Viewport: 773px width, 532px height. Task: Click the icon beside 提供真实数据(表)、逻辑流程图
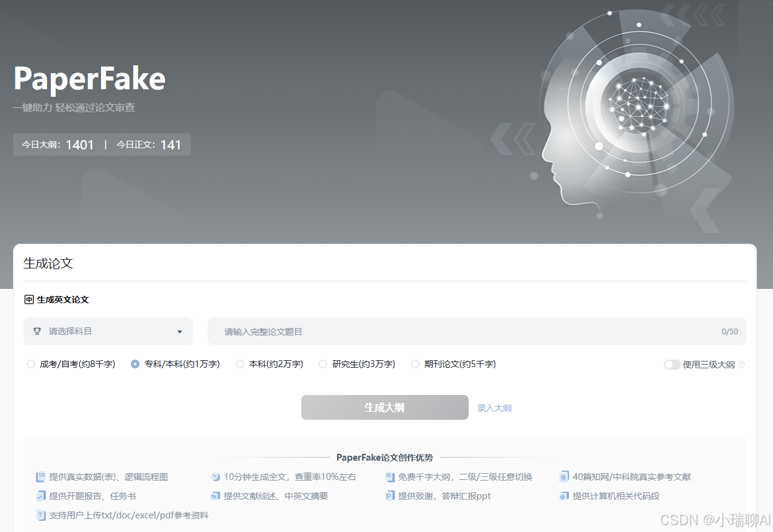point(41,477)
